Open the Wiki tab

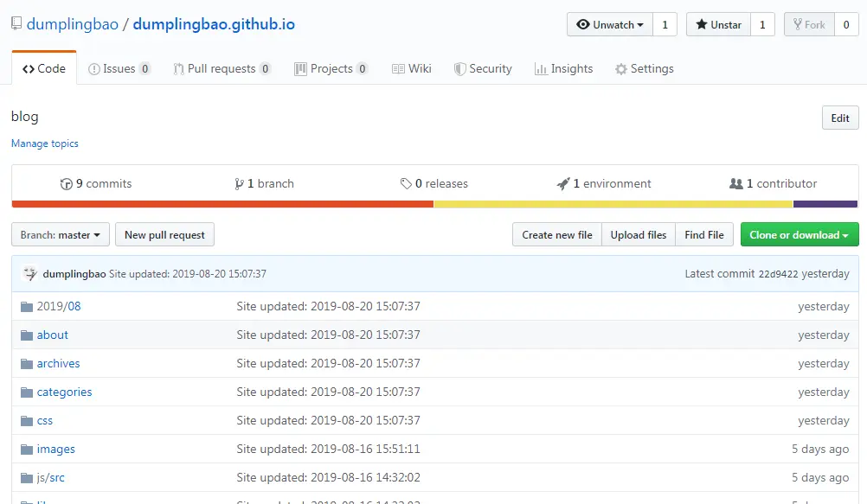click(411, 68)
